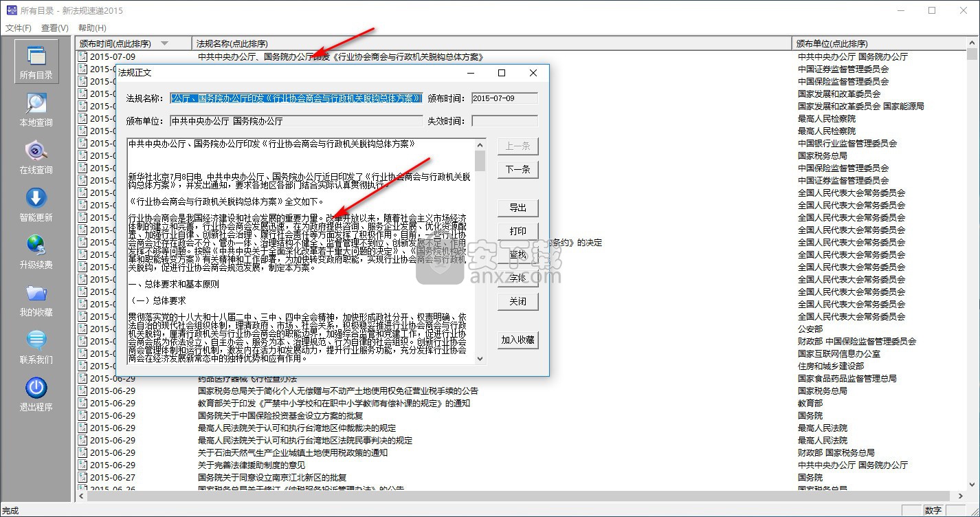Viewport: 980px width, 517px height.
Task: Click 下一条 button in 法规正文 dialog
Action: [x=518, y=169]
